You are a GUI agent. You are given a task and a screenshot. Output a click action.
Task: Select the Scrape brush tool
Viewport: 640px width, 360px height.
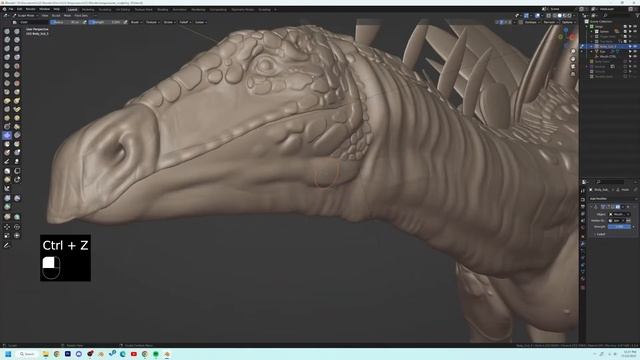7,83
